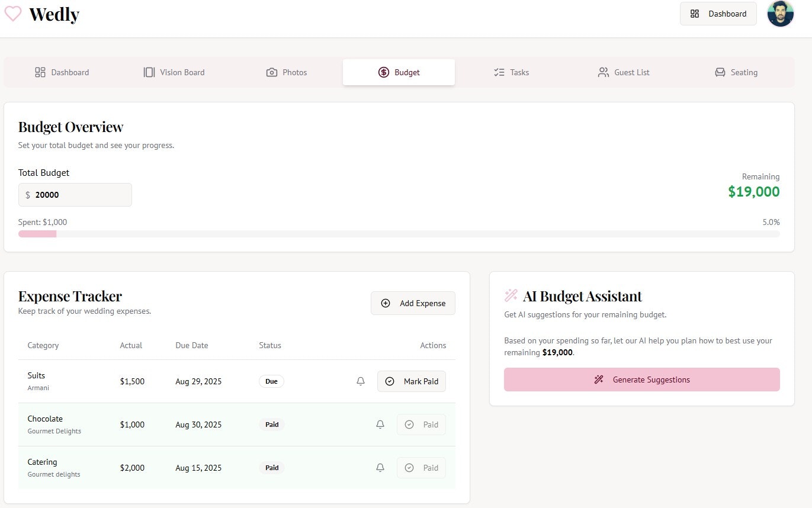812x508 pixels.
Task: Open the Dashboard button in header
Action: [x=718, y=14]
